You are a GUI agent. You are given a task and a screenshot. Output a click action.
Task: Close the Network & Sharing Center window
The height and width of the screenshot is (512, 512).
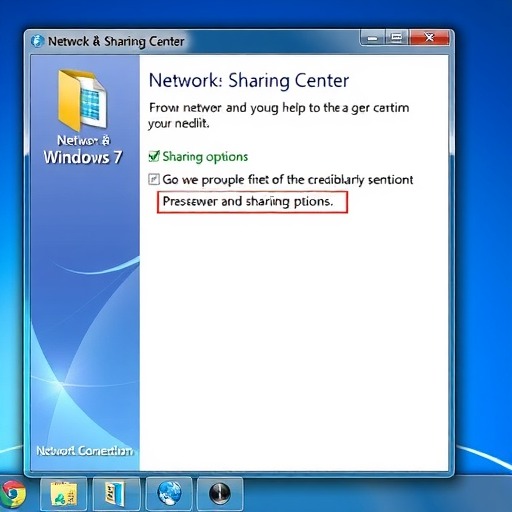tap(429, 37)
